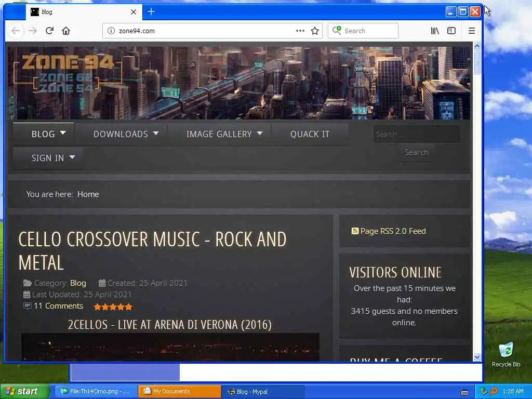This screenshot has width=532, height=399.
Task: Switch to Blog - Mypal taskbar window
Action: [263, 392]
